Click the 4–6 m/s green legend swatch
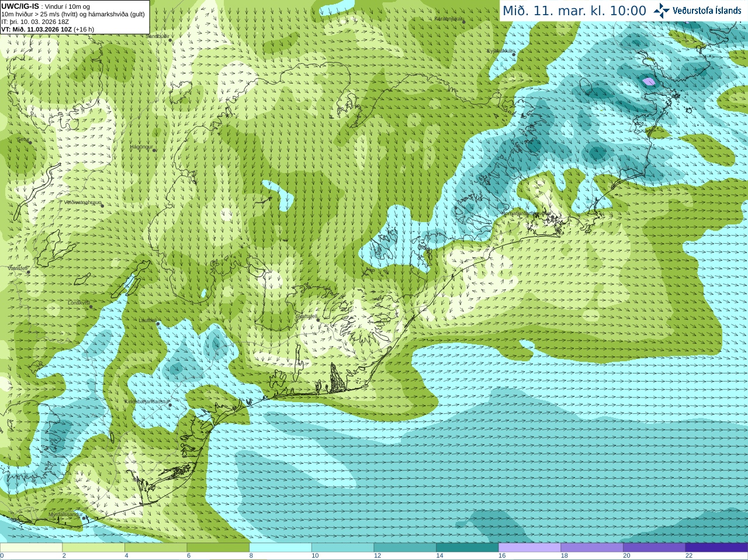This screenshot has width=748, height=560. point(156,548)
